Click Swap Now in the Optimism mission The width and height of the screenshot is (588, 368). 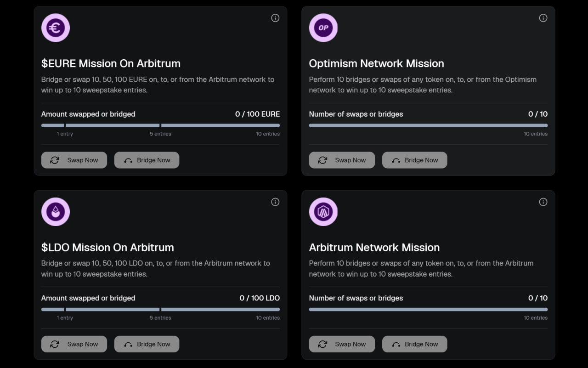tap(342, 160)
